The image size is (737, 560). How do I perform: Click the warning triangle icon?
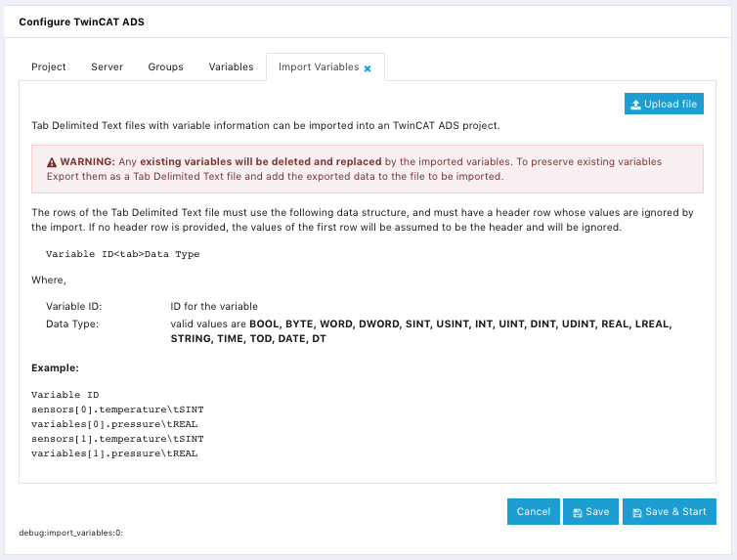[52, 162]
